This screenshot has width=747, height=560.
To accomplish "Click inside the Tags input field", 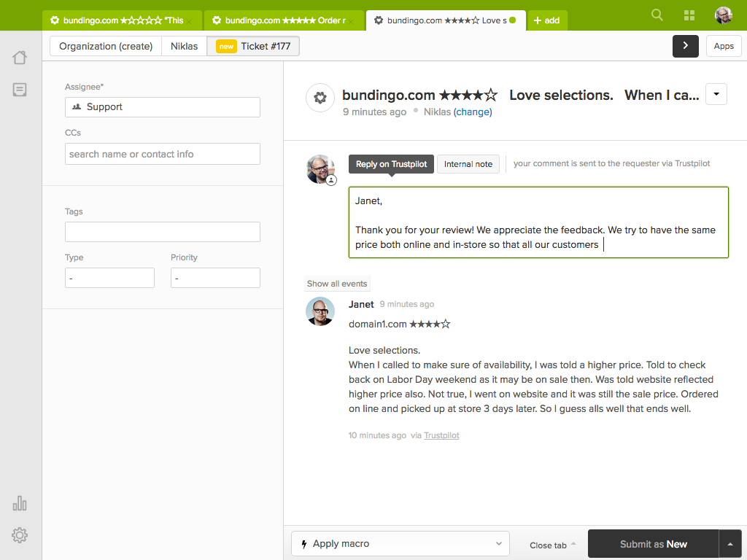I will point(162,231).
